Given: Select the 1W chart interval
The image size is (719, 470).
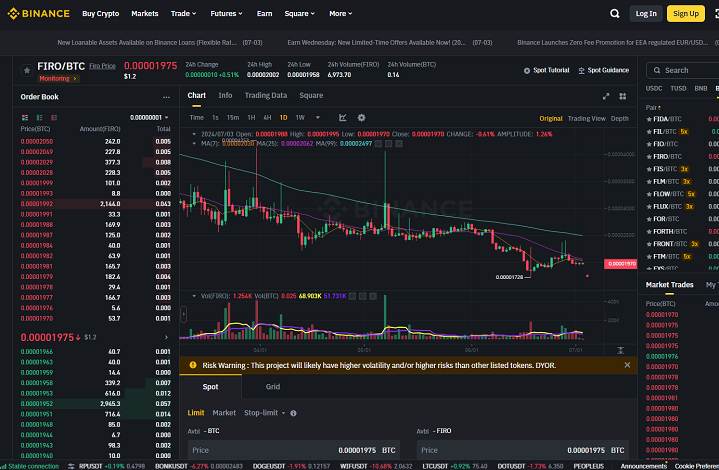Looking at the screenshot, I should pos(300,118).
